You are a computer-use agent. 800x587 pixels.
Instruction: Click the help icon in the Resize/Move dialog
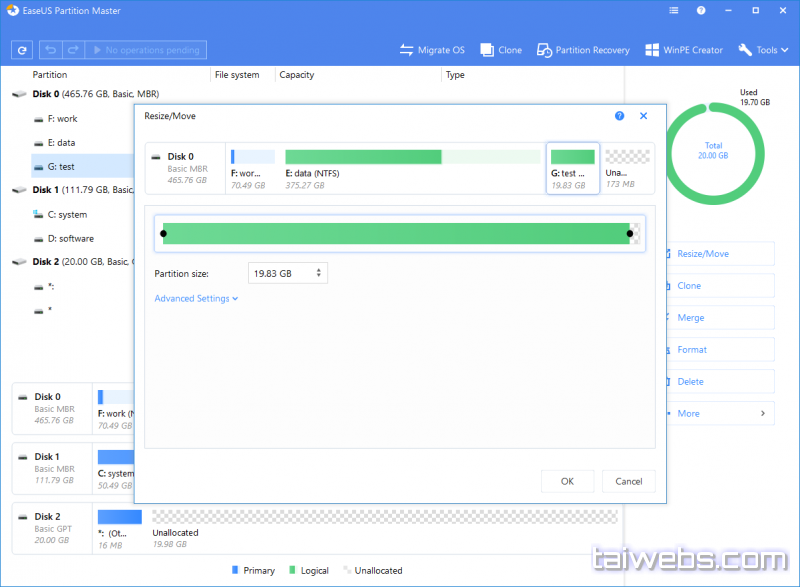click(620, 116)
